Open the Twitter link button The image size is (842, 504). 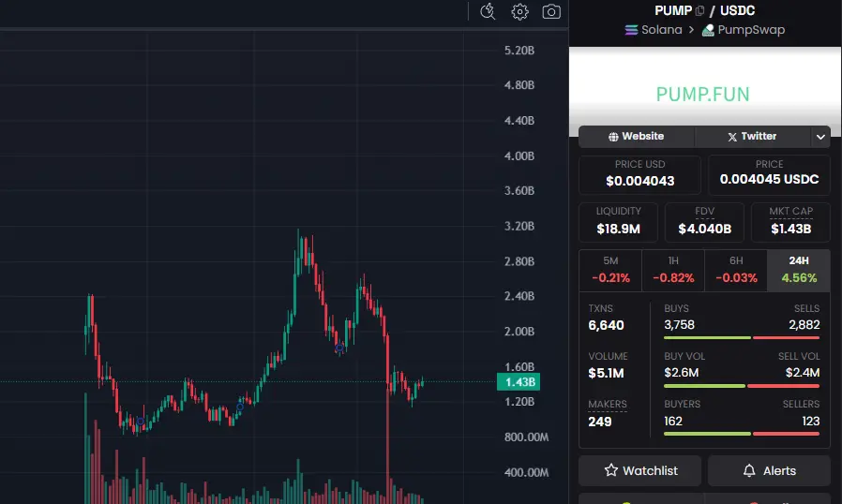click(x=752, y=137)
